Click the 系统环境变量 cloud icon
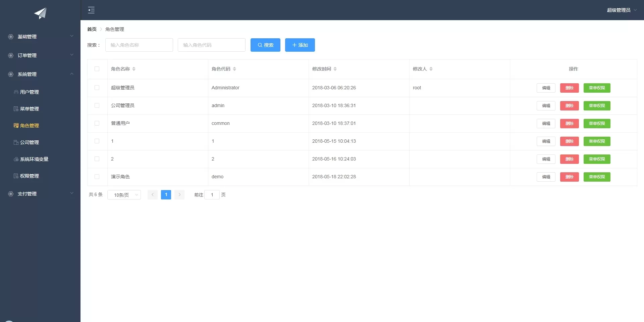The image size is (644, 322). pyautogui.click(x=16, y=159)
